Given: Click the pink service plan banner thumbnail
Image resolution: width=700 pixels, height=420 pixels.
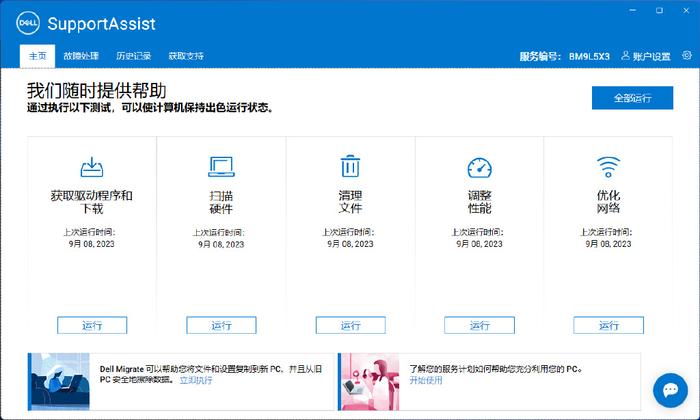Looking at the screenshot, I should click(x=369, y=382).
